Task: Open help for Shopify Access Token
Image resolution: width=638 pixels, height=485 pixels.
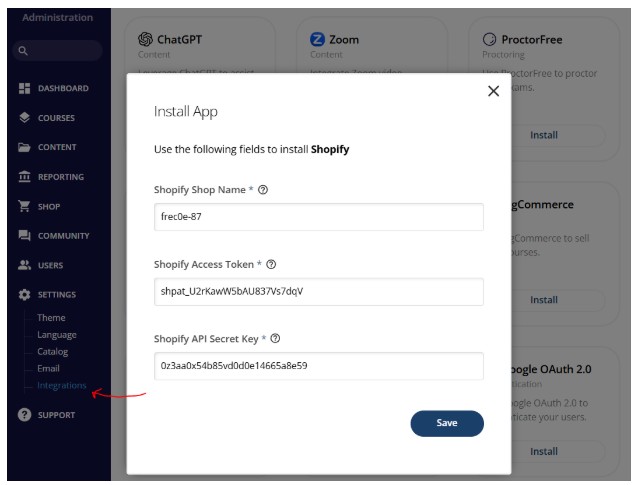Action: pyautogui.click(x=271, y=264)
